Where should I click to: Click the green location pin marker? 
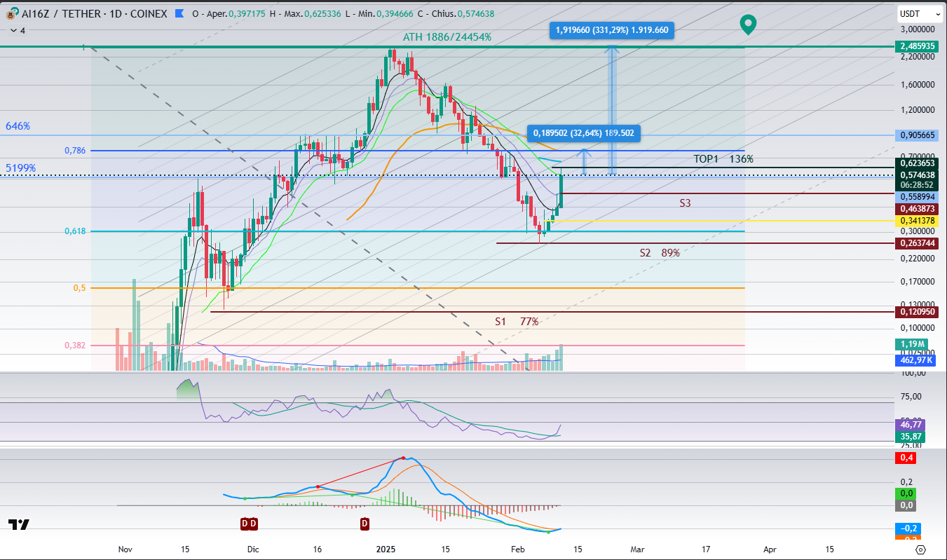point(749,25)
